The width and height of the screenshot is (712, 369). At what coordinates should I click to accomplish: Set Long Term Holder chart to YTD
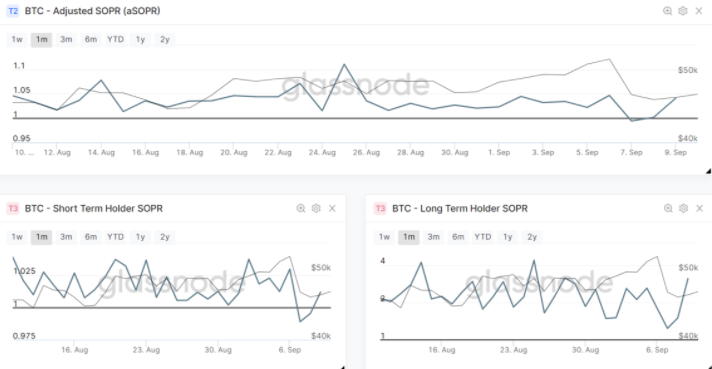[483, 237]
